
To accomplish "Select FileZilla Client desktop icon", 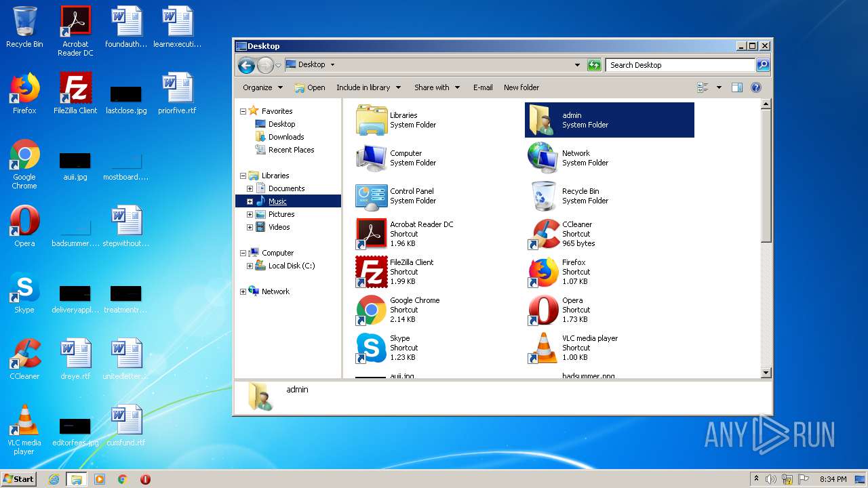I will [75, 94].
